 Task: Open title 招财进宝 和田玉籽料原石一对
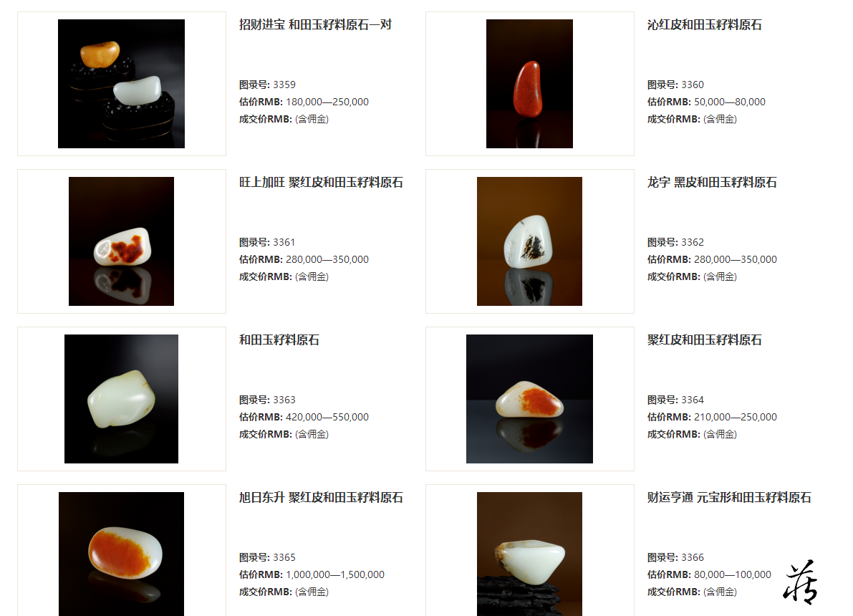tap(316, 25)
